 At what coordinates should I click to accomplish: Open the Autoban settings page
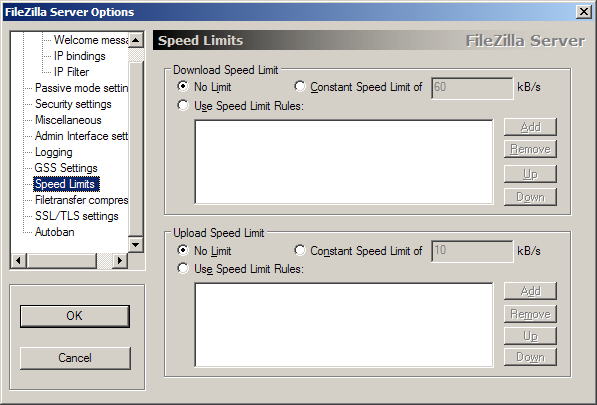coord(54,232)
